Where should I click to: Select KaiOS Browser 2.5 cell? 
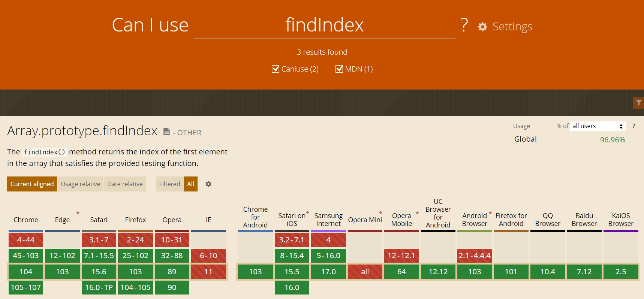[621, 272]
